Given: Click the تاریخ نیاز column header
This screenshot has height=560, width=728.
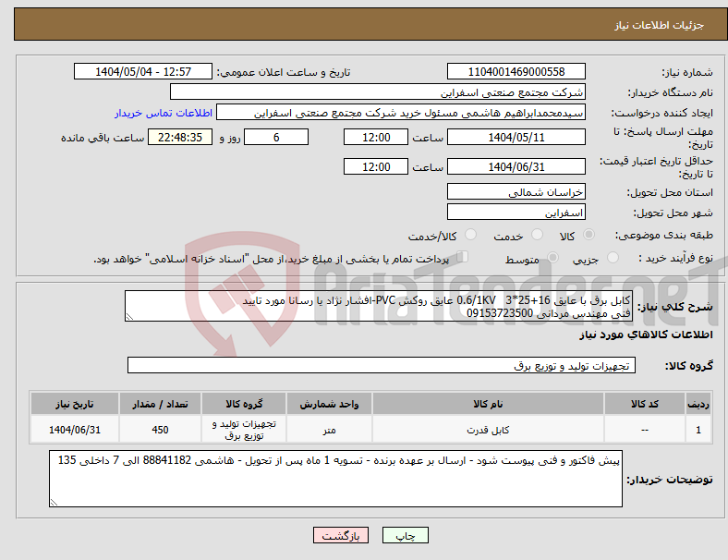Looking at the screenshot, I should (x=75, y=404).
